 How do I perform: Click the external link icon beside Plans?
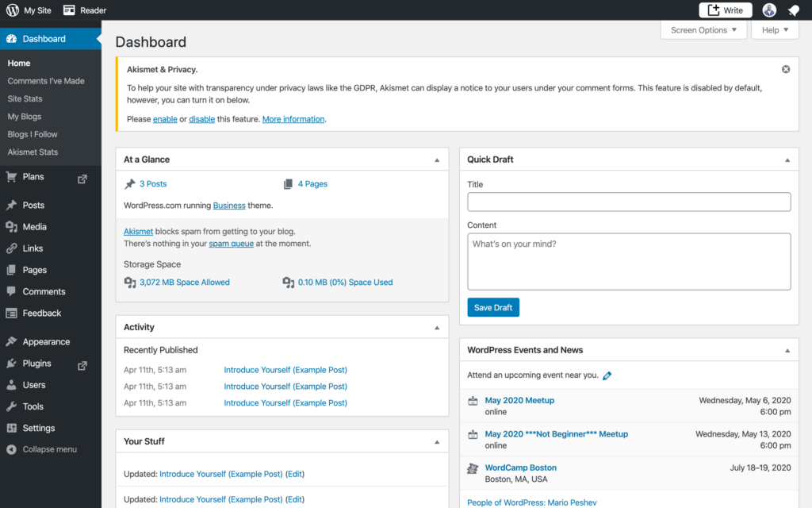tap(82, 179)
